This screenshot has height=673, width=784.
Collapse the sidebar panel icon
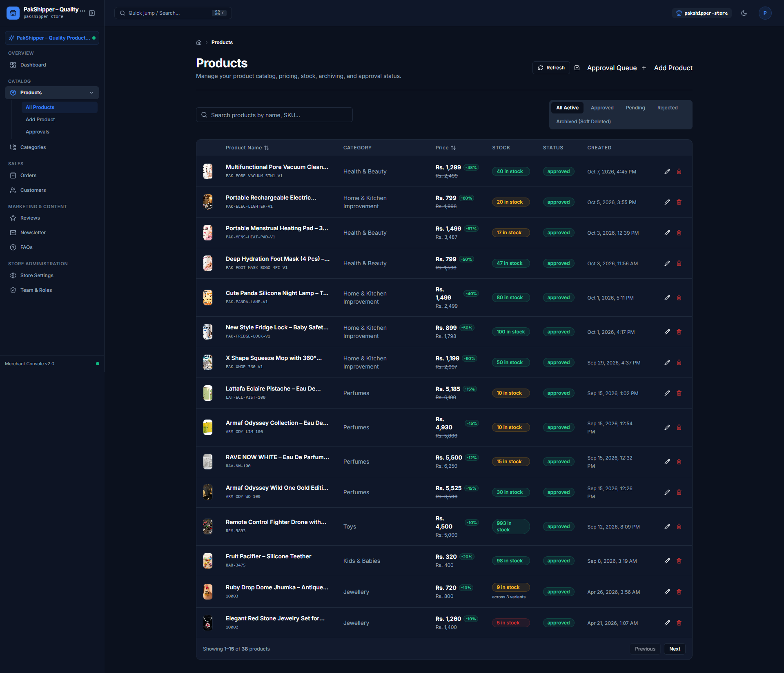92,13
